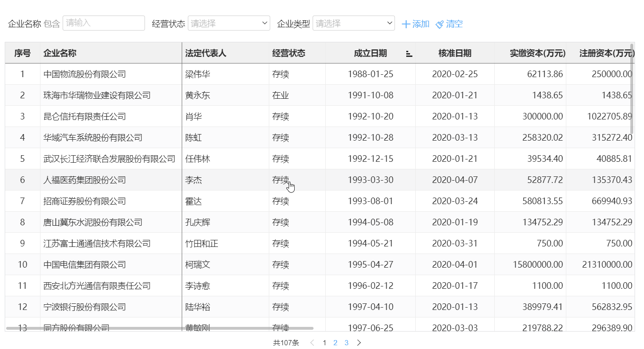Click the clear icon beside 清空

[440, 23]
